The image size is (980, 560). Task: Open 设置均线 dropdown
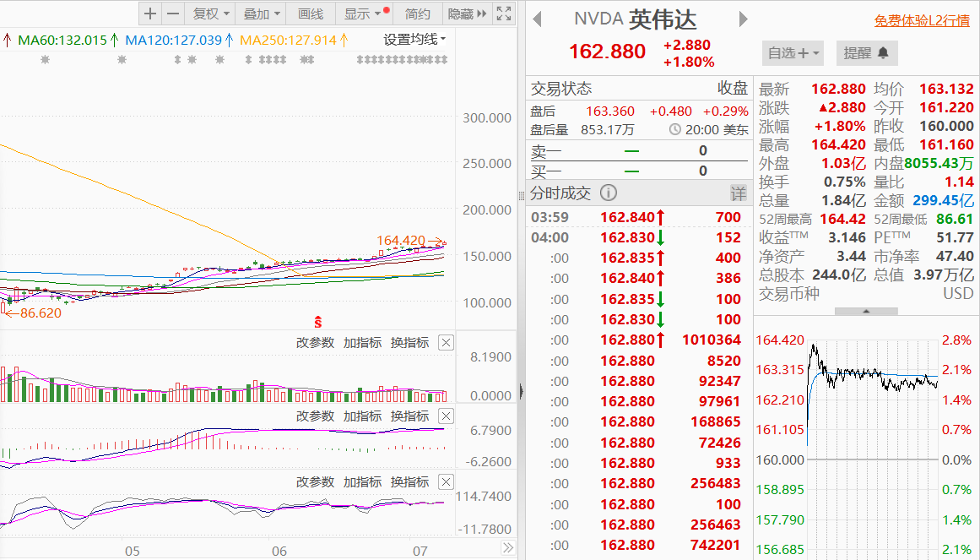pyautogui.click(x=414, y=40)
